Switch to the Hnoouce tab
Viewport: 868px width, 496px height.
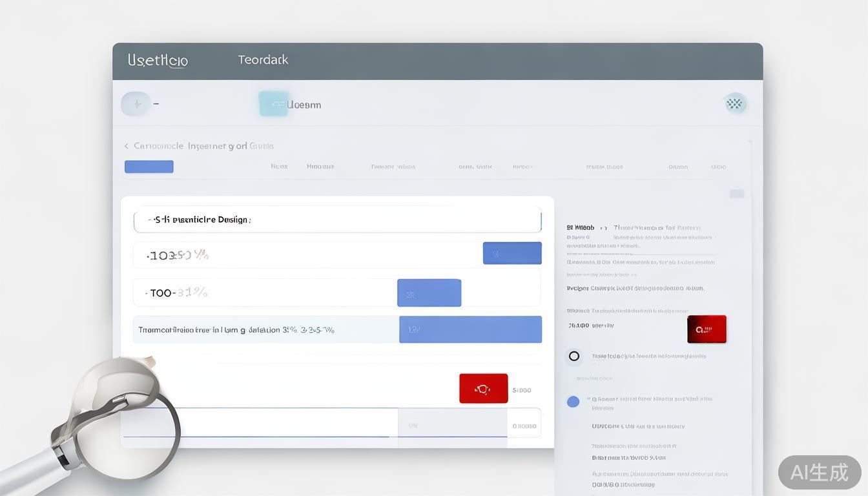pos(320,167)
